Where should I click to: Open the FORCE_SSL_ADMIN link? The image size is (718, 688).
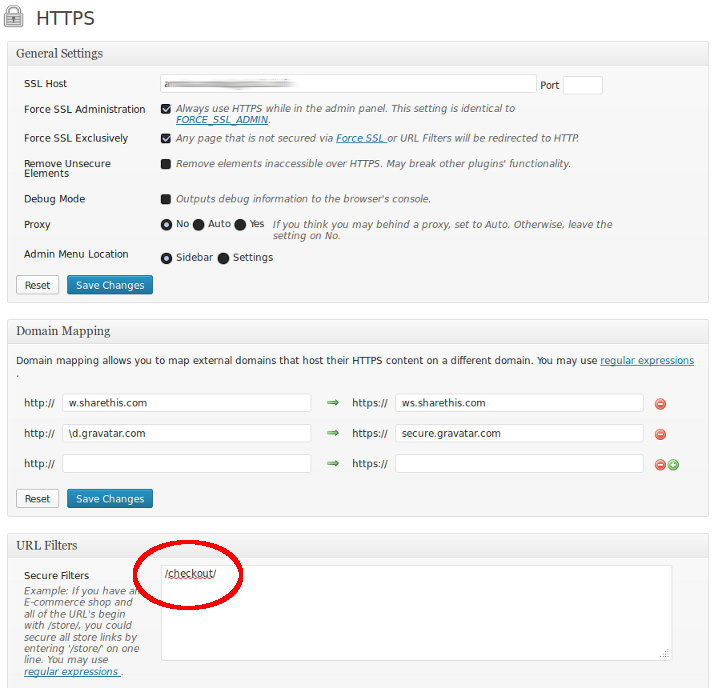222,120
